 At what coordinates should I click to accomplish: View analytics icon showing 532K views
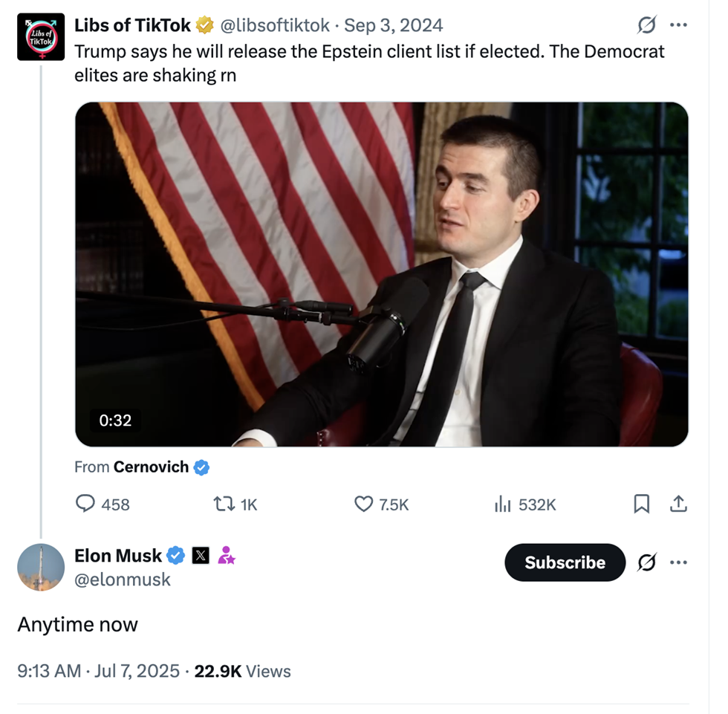point(503,504)
